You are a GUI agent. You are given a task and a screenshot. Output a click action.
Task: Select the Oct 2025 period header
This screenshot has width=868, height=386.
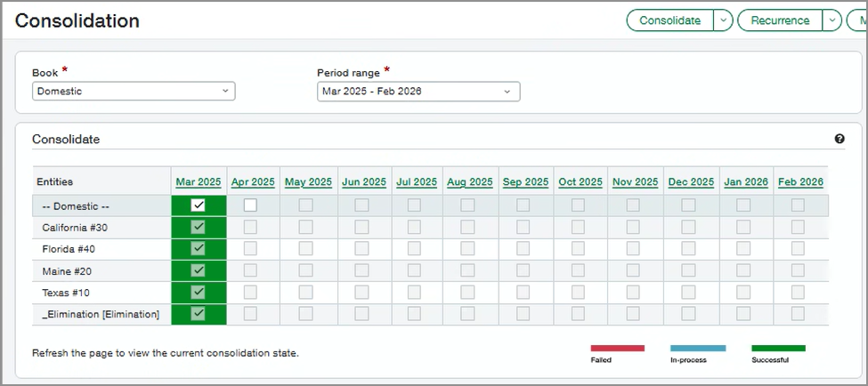click(x=580, y=181)
